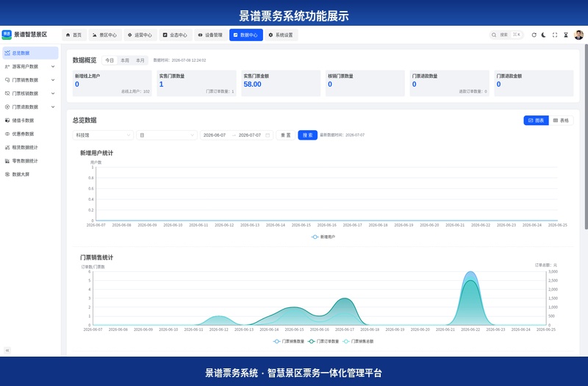Open 游客用户数据 via its sidebar icon

(7, 66)
